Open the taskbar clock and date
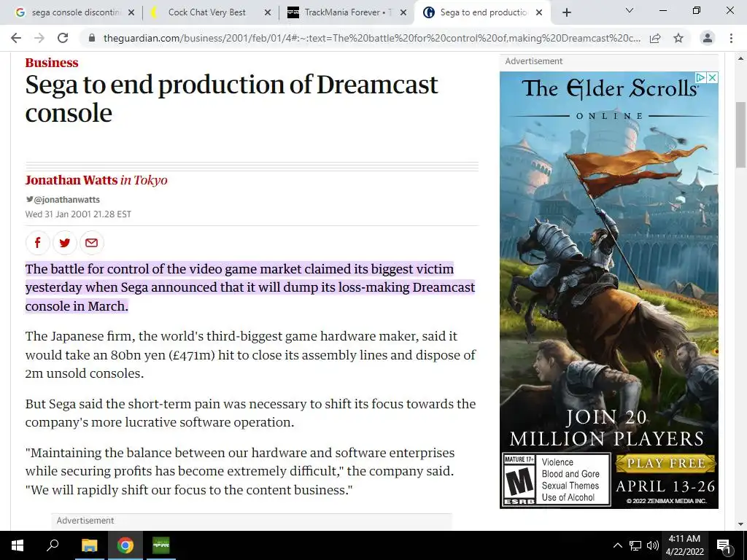The image size is (747, 560). point(684,545)
